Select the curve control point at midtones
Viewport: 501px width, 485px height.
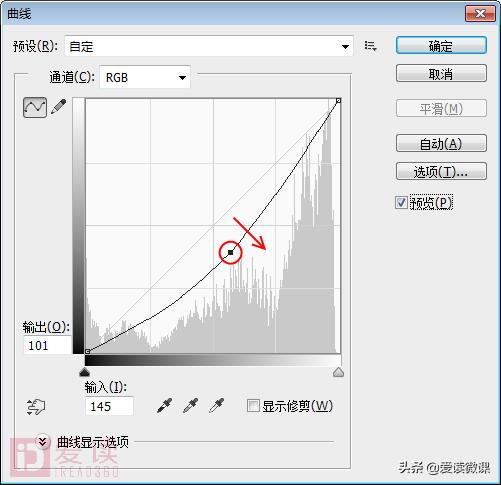230,252
